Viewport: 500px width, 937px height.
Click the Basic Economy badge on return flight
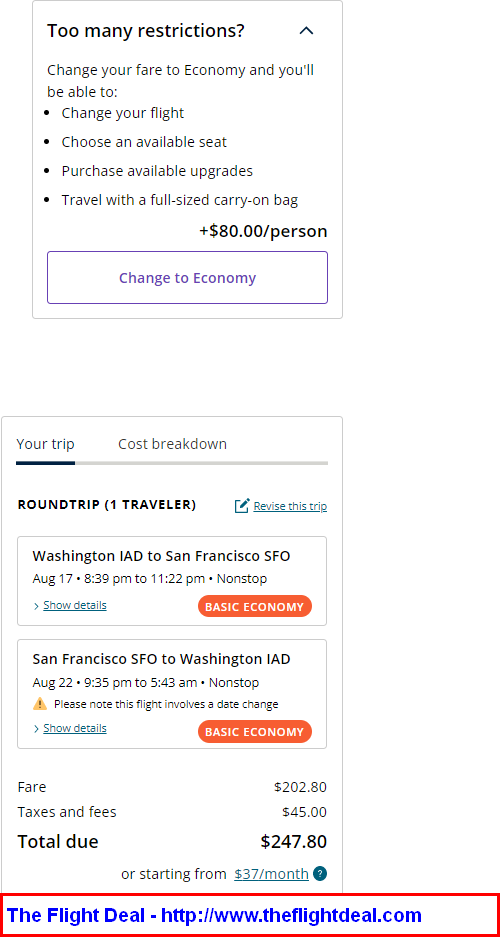click(254, 731)
